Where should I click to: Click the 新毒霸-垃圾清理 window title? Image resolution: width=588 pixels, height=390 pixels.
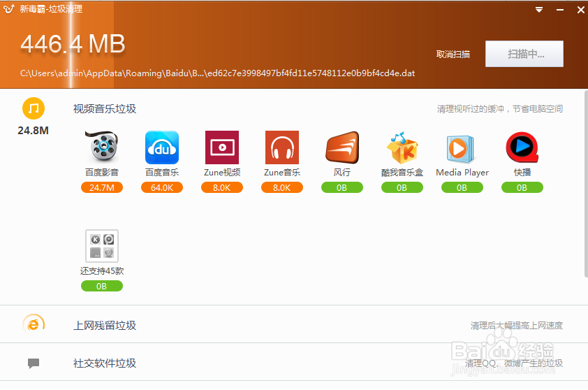51,9
